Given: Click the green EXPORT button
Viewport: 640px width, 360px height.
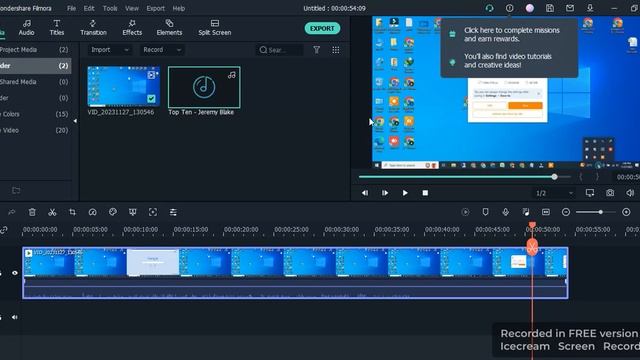Looking at the screenshot, I should pyautogui.click(x=322, y=28).
